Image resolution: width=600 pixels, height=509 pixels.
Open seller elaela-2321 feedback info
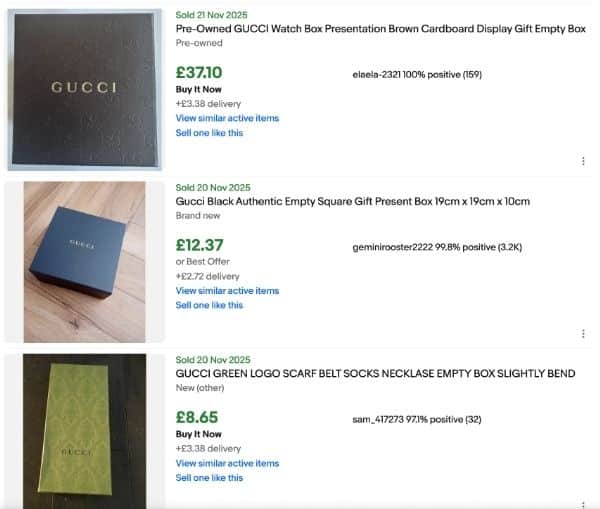coord(417,75)
